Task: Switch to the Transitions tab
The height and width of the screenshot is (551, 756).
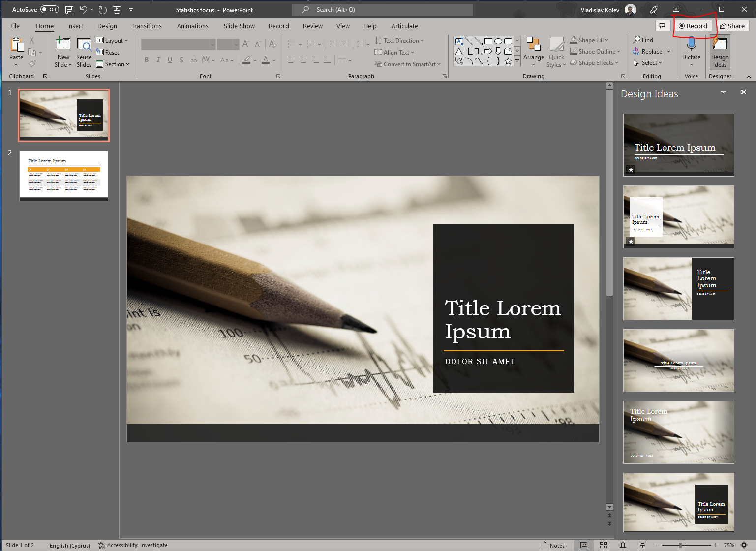Action: pyautogui.click(x=146, y=26)
